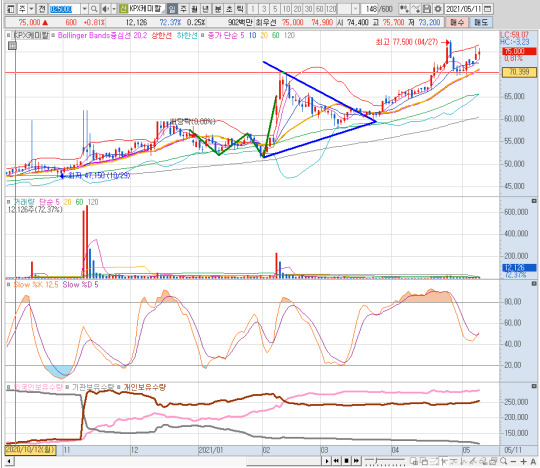This screenshot has width=540, height=468.
Task: Click the line chart tool icon
Action: tap(416, 9)
